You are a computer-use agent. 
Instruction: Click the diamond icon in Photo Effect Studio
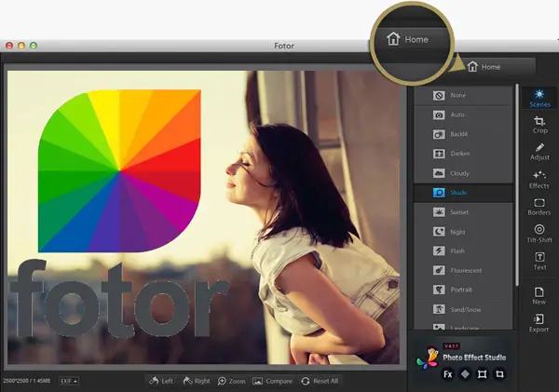[x=465, y=374]
